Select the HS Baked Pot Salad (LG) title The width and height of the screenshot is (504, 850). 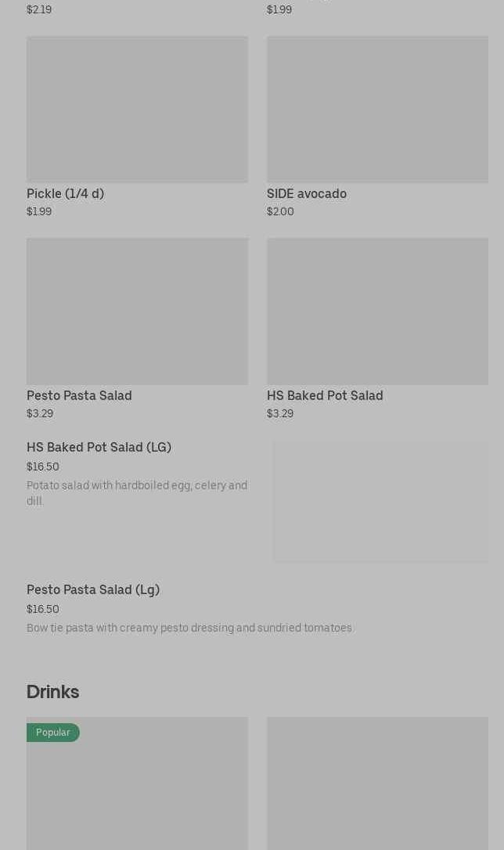click(x=99, y=447)
